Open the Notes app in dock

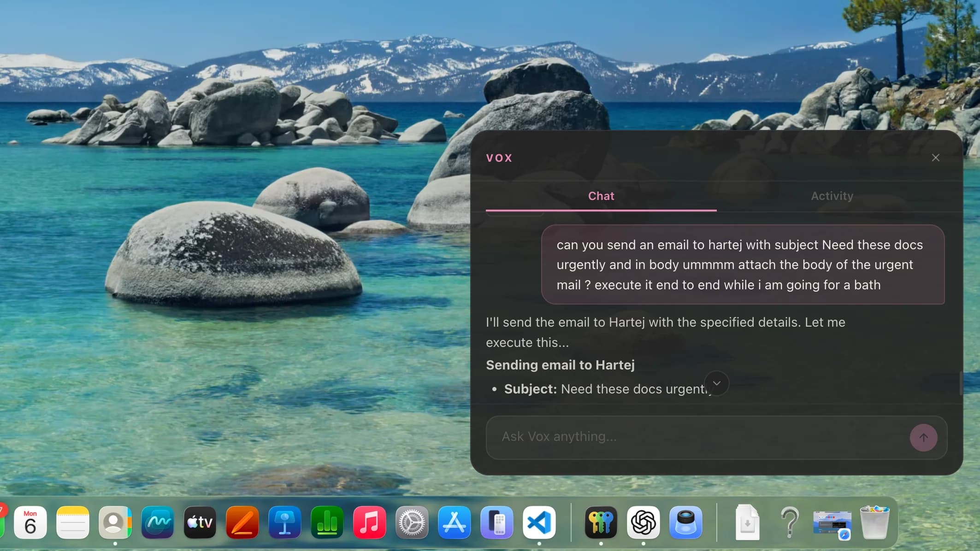click(x=73, y=522)
